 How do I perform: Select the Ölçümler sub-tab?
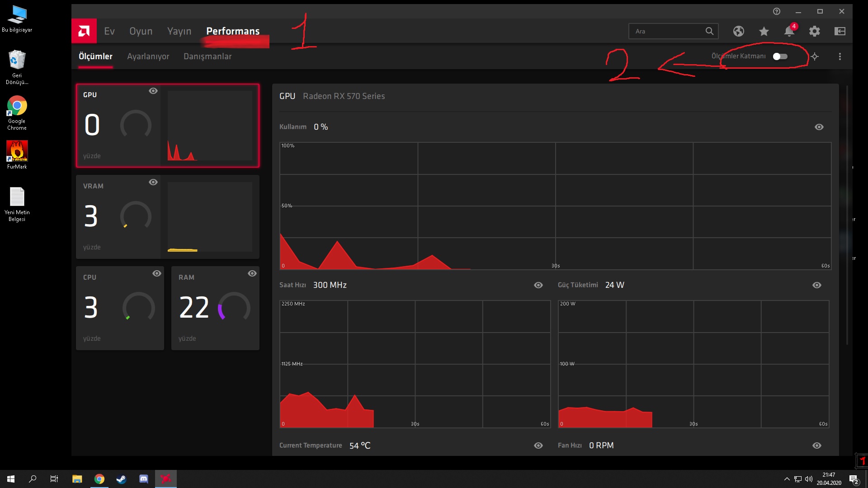point(95,56)
